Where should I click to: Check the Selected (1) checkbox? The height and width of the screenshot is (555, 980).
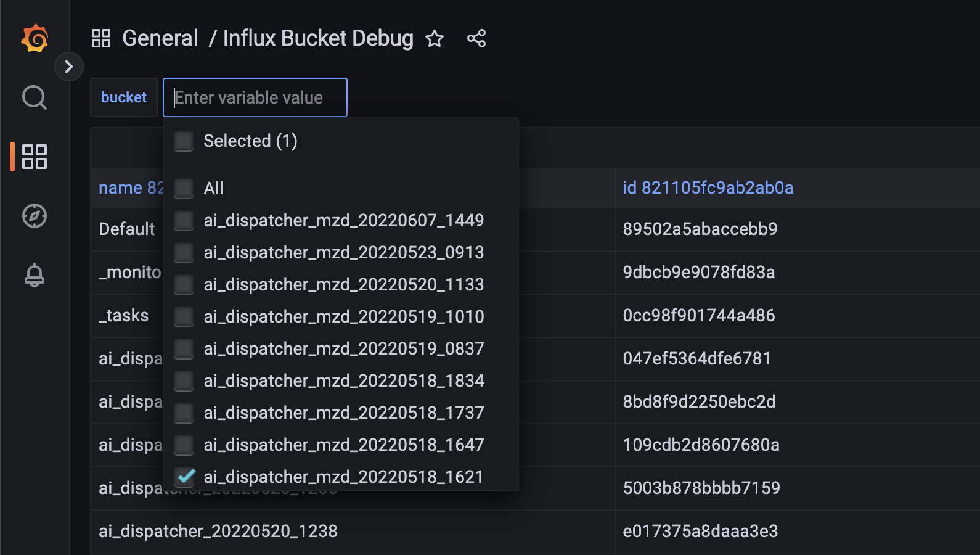(184, 141)
